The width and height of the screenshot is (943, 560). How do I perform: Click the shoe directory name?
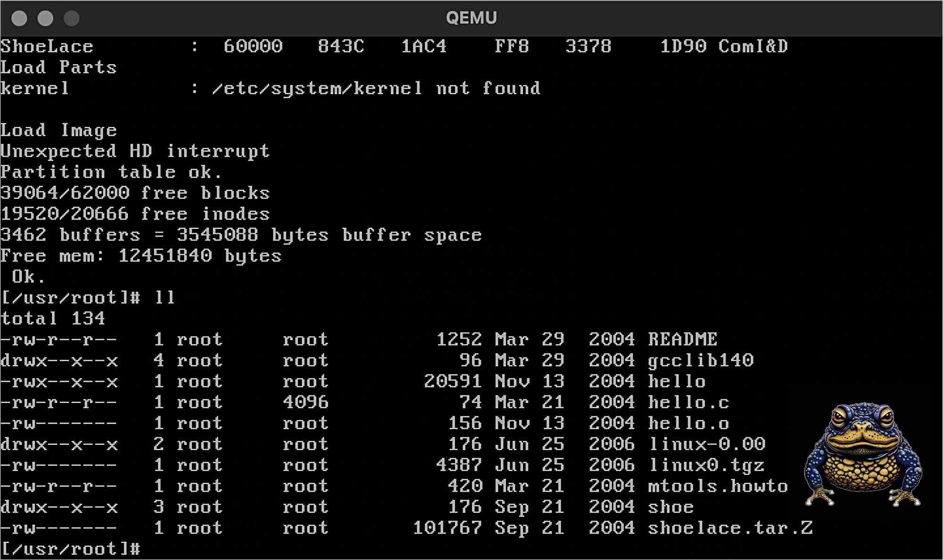[671, 507]
